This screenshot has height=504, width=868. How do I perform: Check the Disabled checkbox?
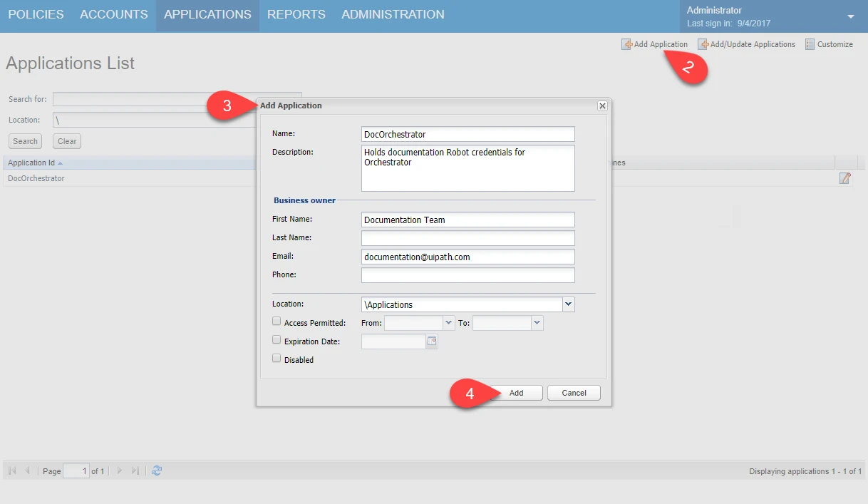click(x=277, y=359)
